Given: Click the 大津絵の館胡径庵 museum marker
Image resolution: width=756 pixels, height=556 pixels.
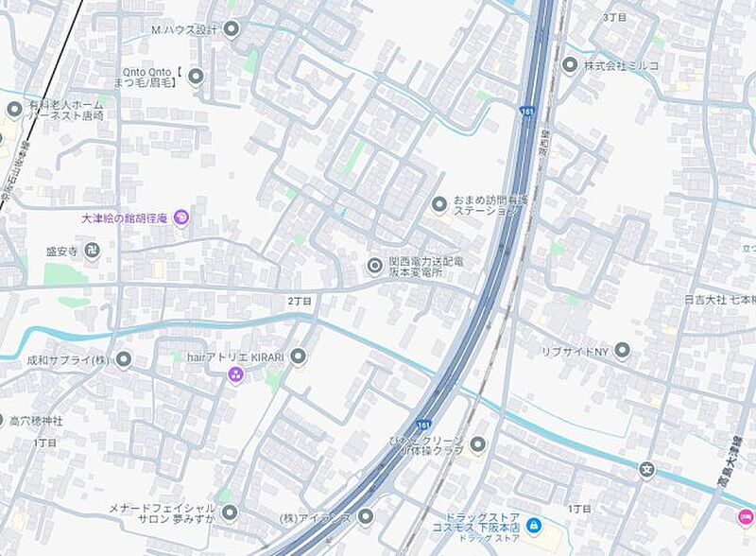Looking at the screenshot, I should tap(181, 218).
